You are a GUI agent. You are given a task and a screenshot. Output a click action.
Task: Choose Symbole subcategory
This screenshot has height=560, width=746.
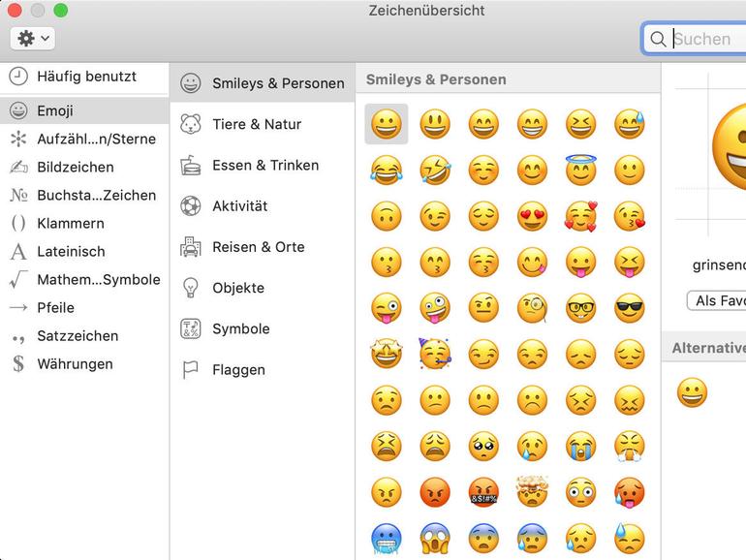tap(263, 328)
